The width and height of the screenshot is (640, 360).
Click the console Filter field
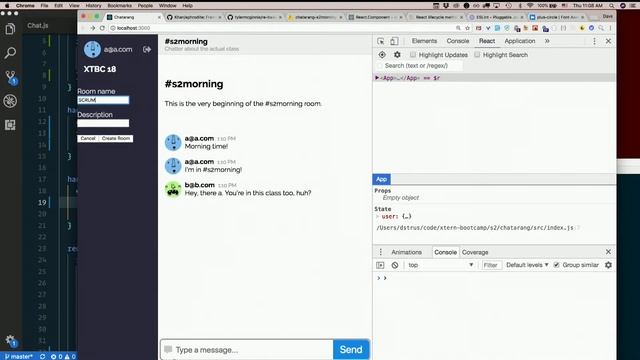491,265
